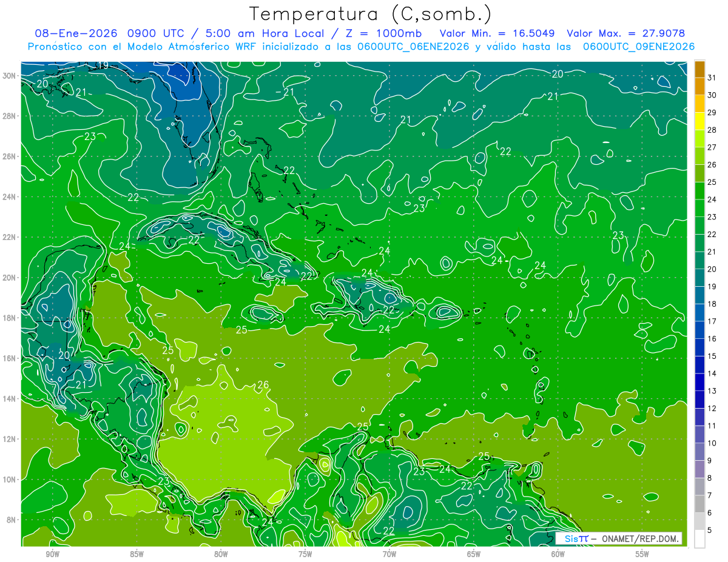Click the '70W' longitude axis label
The width and height of the screenshot is (728, 562).
389,554
